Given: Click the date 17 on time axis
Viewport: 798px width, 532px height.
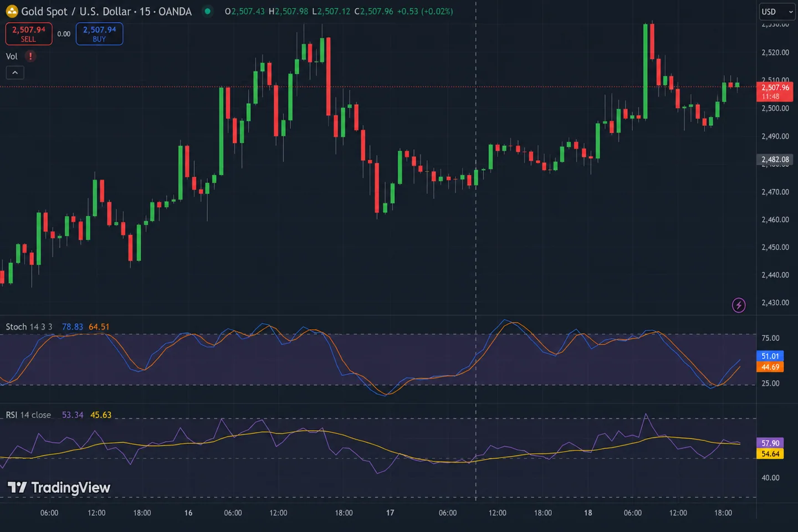Looking at the screenshot, I should coord(390,513).
